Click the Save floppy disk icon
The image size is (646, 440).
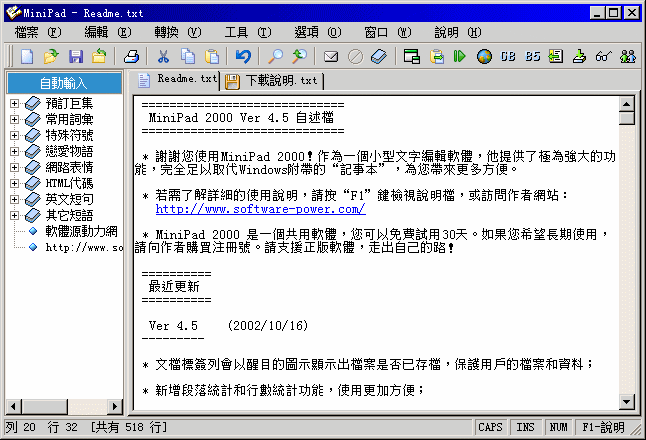[76, 56]
